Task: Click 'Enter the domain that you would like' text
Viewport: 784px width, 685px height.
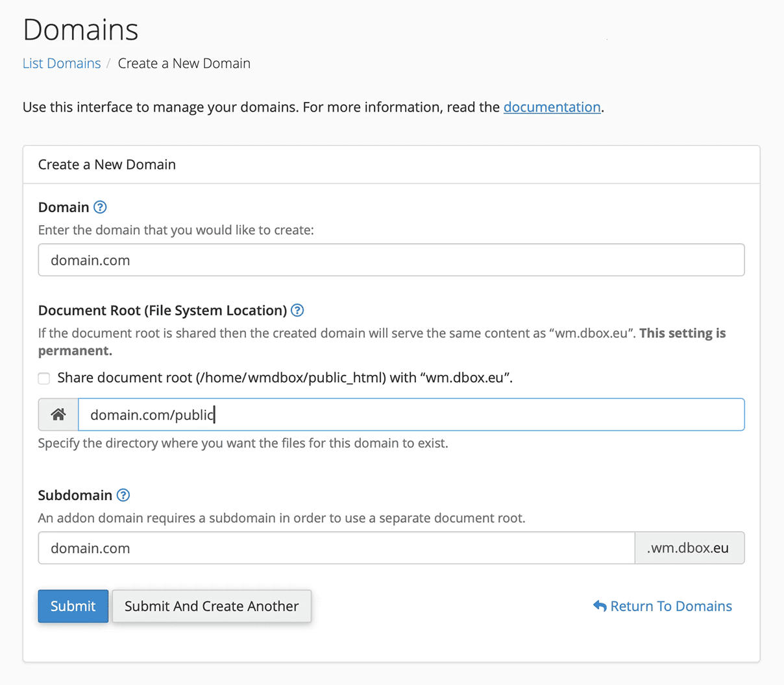Action: [x=176, y=230]
